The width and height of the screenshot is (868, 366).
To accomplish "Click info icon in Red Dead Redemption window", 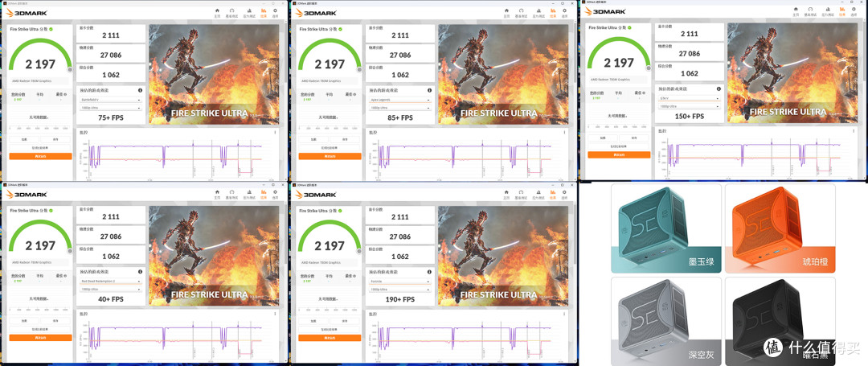I will pos(140,272).
